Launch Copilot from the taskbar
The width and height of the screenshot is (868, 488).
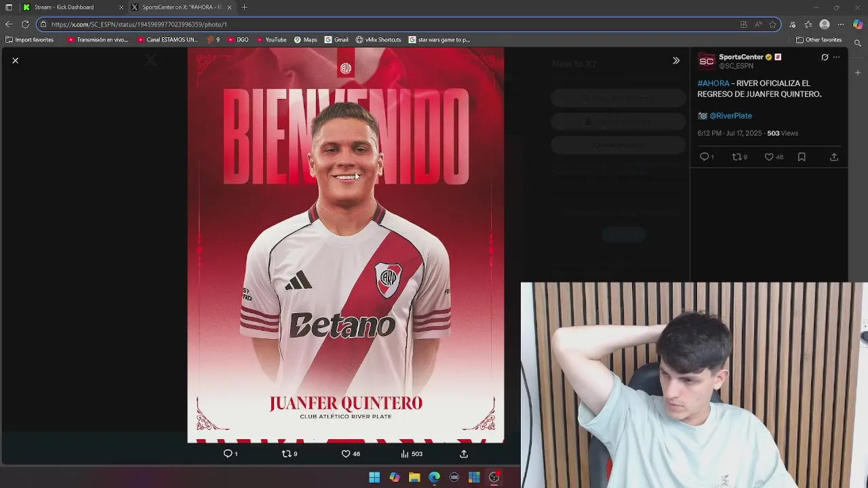[x=395, y=477]
